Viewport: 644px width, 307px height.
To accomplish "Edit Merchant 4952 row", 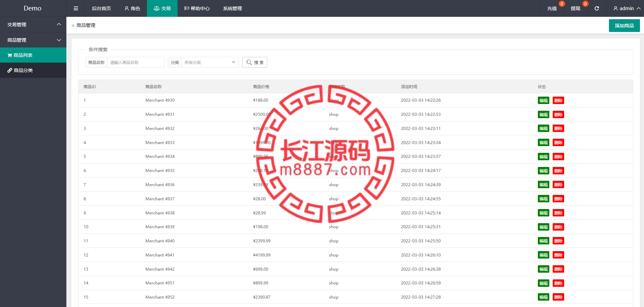I will (544, 297).
